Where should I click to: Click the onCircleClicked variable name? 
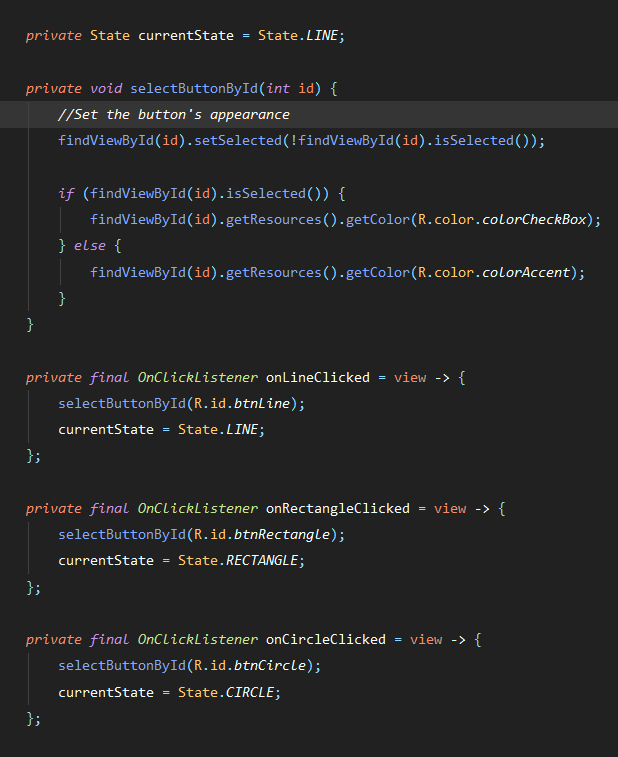(x=326, y=640)
